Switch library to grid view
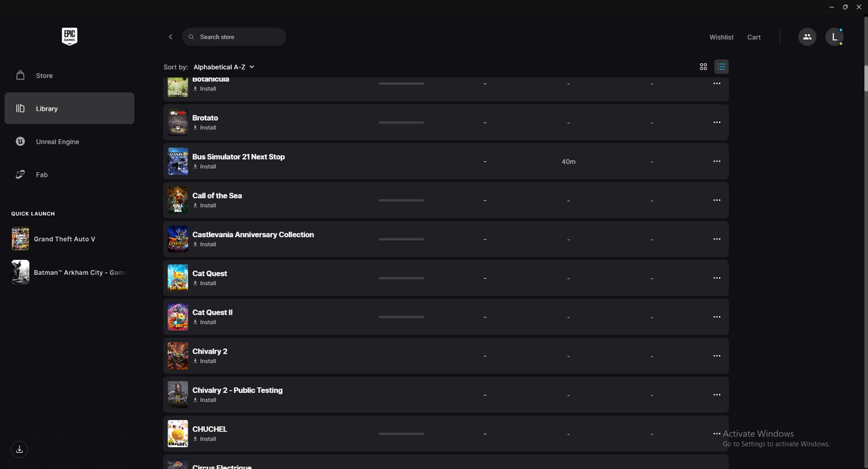 click(703, 67)
